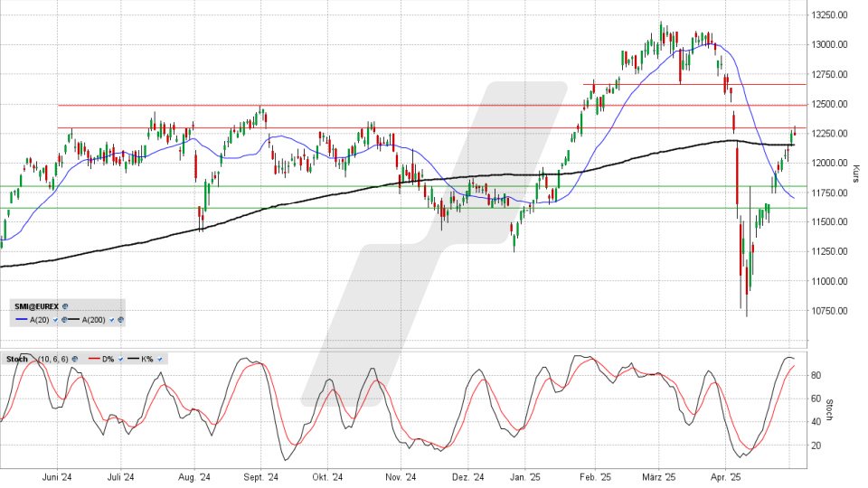This screenshot has height=488, width=868.
Task: Click the März '25 date label
Action: click(x=659, y=477)
